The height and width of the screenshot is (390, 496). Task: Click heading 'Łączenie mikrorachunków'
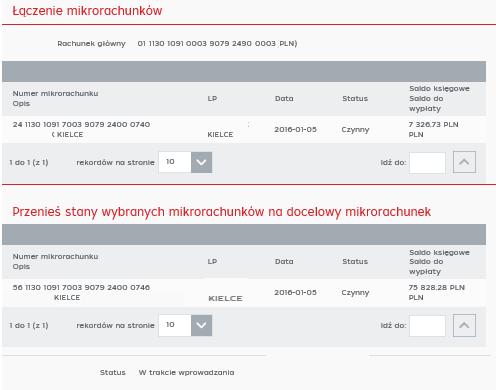(x=87, y=11)
